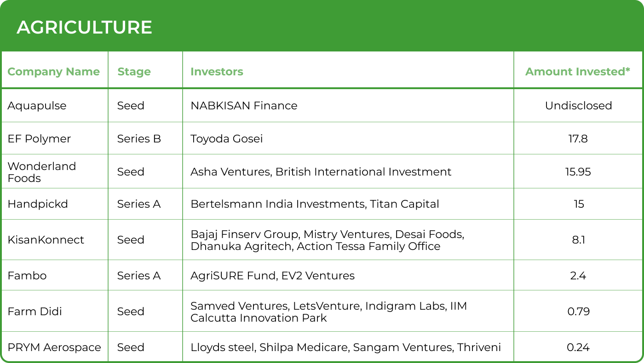The width and height of the screenshot is (644, 363).
Task: Click the AGRICULTURE header title
Action: point(84,28)
